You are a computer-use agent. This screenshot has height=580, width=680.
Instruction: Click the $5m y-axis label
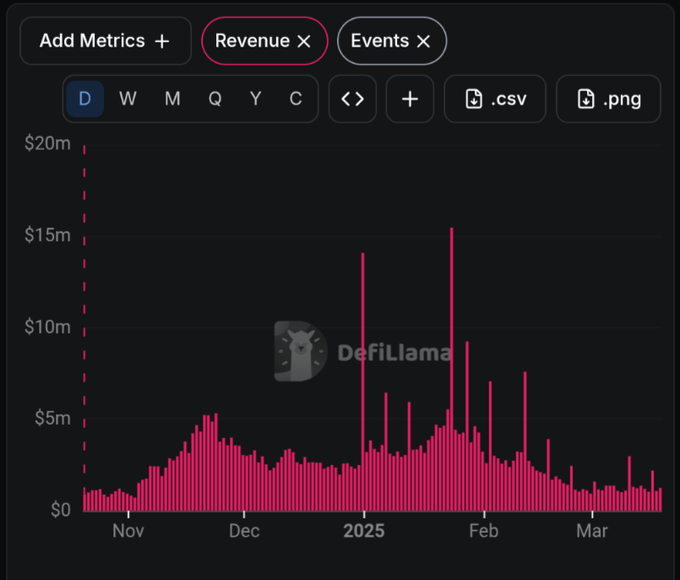click(x=52, y=418)
